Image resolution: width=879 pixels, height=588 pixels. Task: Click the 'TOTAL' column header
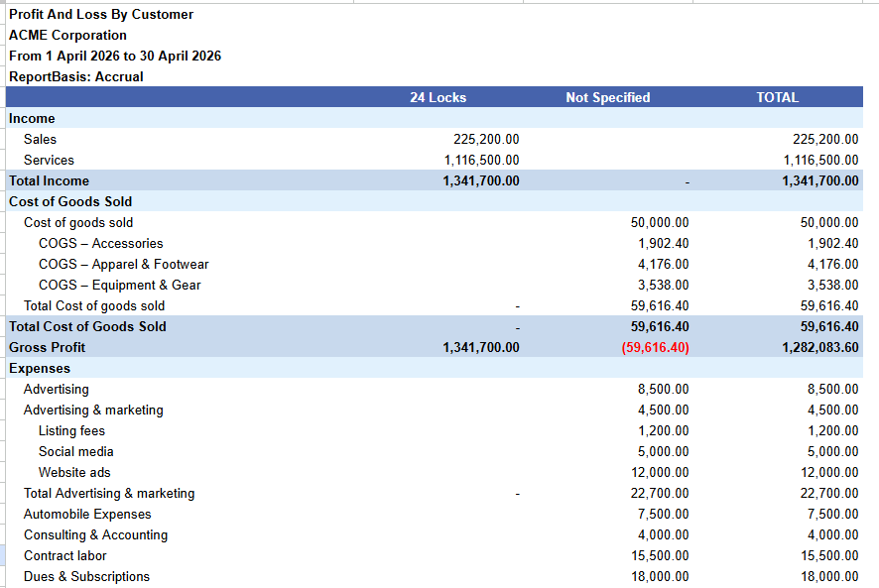[777, 97]
